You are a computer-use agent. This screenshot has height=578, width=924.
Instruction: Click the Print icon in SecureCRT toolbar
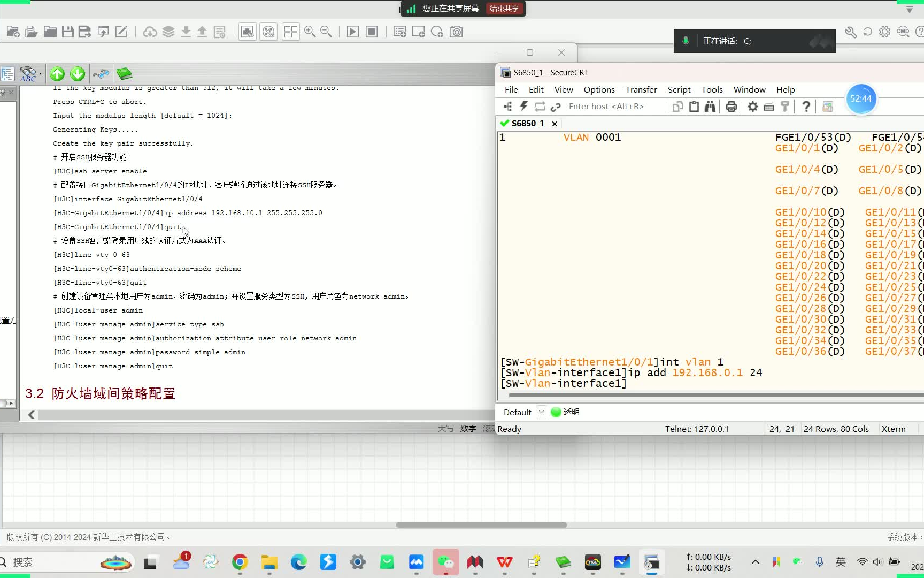pyautogui.click(x=731, y=107)
